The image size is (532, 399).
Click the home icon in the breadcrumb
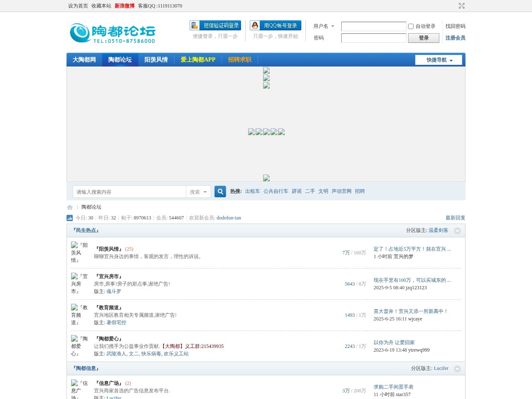pos(69,207)
